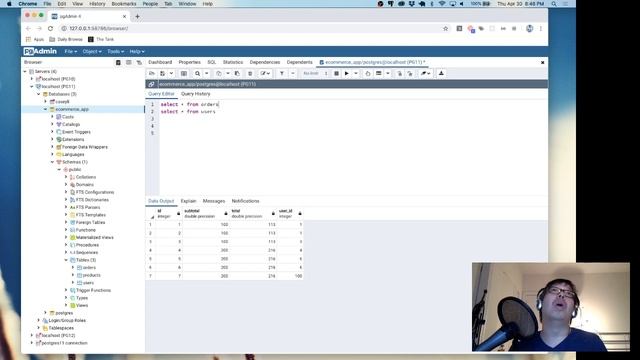The height and width of the screenshot is (360, 640).
Task: Open The Tank bookmark
Action: [101, 40]
